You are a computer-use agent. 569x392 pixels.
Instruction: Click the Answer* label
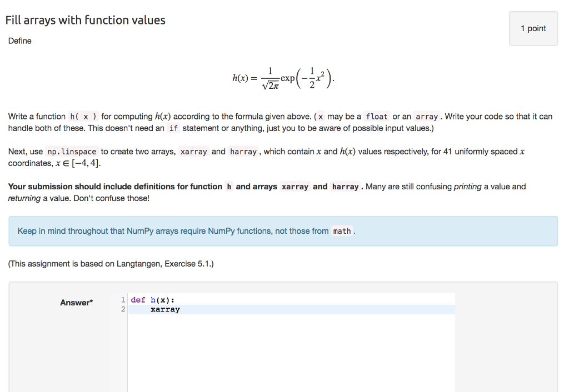(x=76, y=303)
